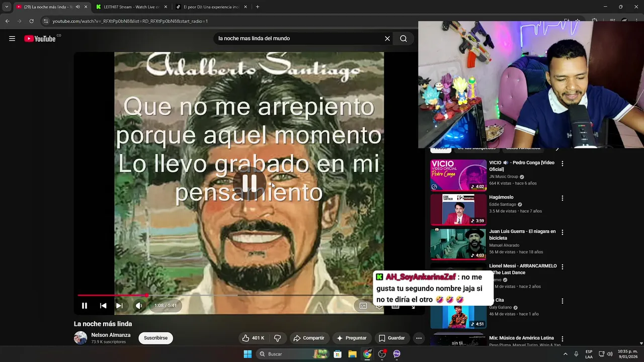Open the system volume tray icon
644x362 pixels.
[610, 354]
